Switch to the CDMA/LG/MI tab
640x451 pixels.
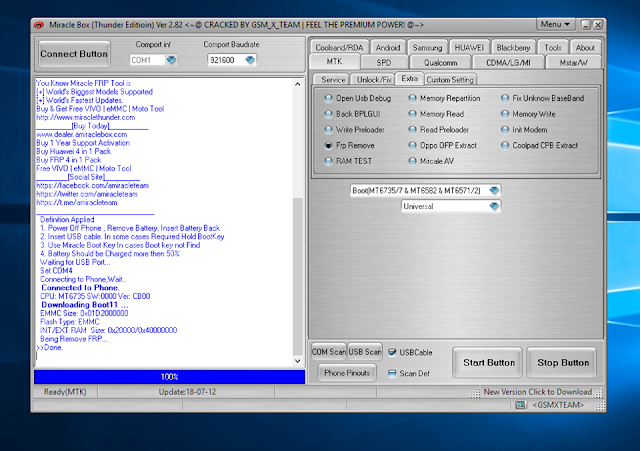point(508,62)
